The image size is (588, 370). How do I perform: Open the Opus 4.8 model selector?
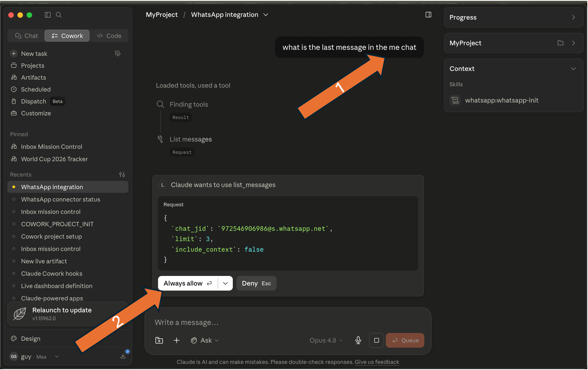click(326, 340)
